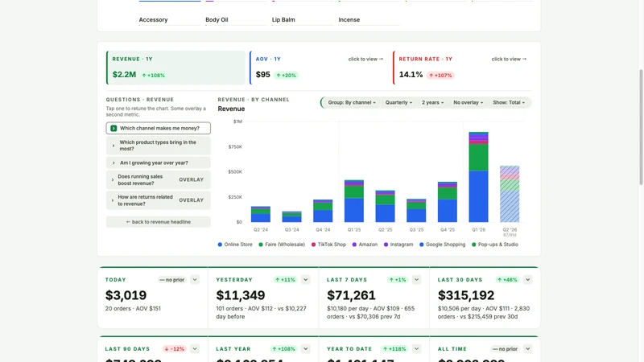Select 'Which channel makes me money?' question
Viewport: 644px width, 362px height.
point(158,128)
